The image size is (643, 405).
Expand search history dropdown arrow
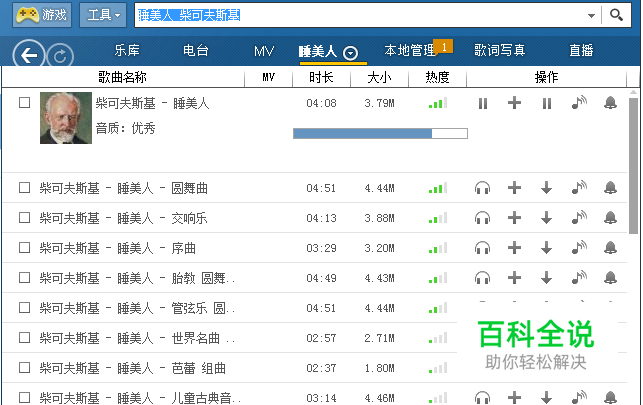pos(591,16)
